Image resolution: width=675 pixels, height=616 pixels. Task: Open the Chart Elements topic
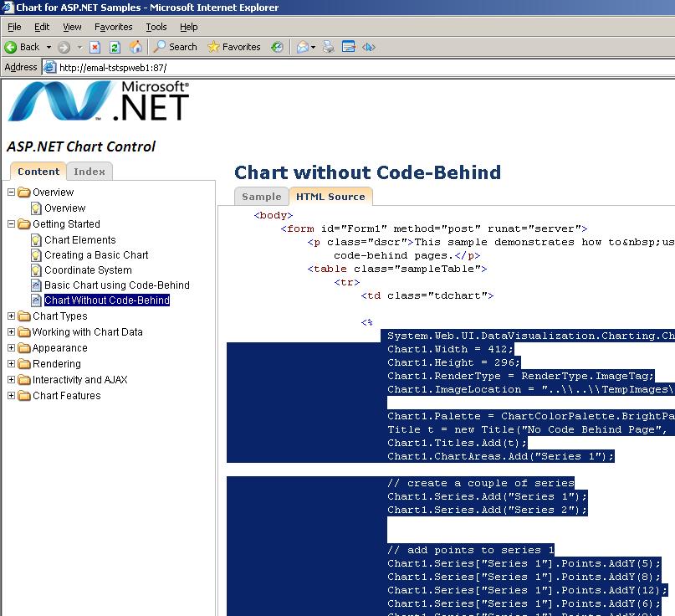pyautogui.click(x=80, y=240)
